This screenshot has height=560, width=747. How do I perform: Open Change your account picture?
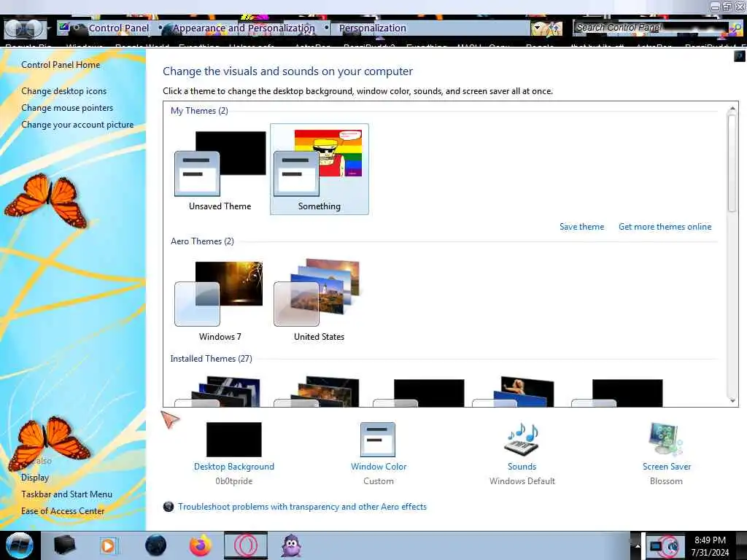[x=77, y=124]
